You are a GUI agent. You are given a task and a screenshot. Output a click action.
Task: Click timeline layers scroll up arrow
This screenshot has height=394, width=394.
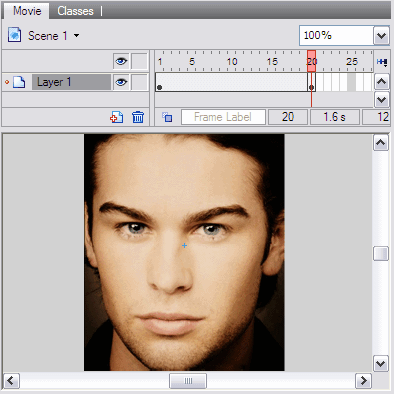click(382, 82)
